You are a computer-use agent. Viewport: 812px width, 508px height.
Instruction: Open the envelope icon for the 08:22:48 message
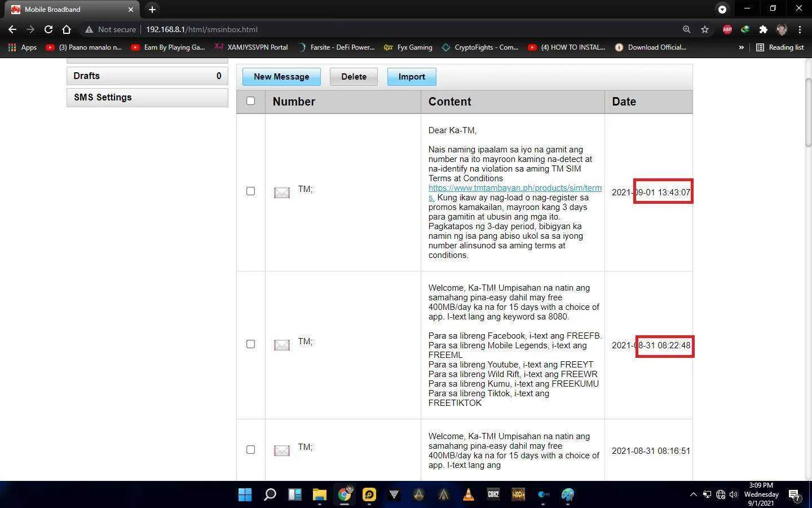pos(282,345)
